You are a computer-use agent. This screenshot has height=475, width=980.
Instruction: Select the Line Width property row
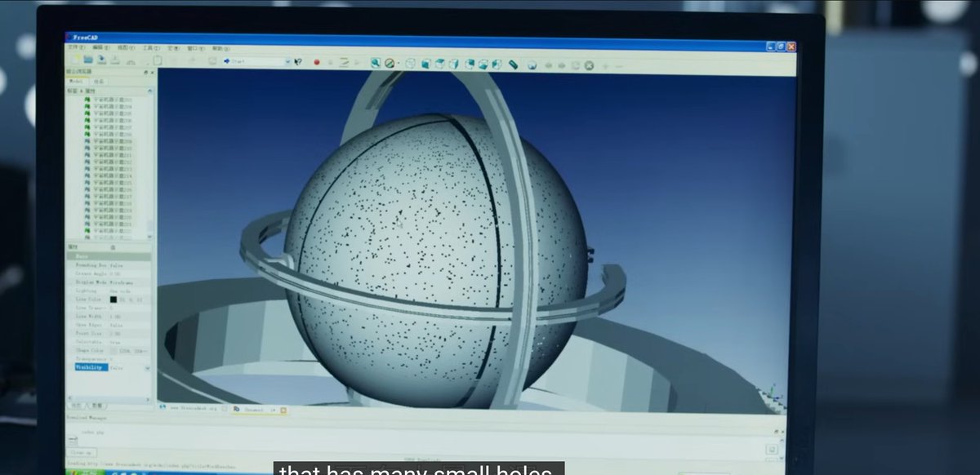(108, 317)
